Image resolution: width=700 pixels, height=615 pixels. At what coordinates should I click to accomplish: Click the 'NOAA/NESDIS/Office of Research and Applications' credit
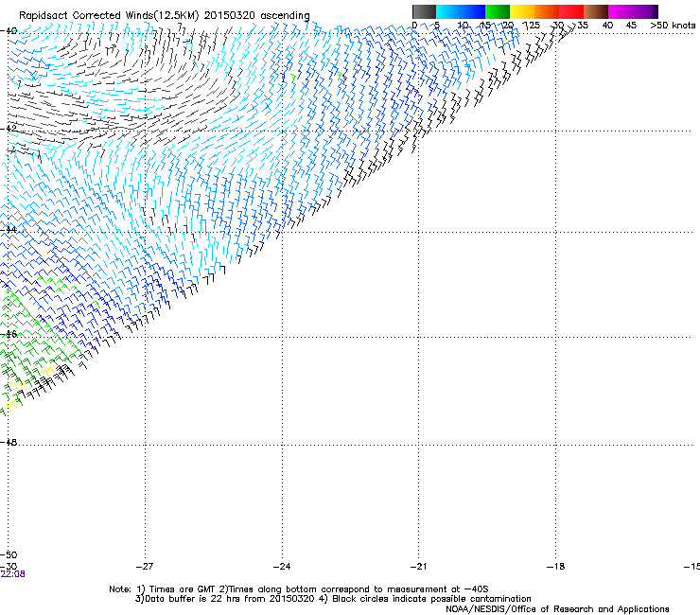[557, 609]
